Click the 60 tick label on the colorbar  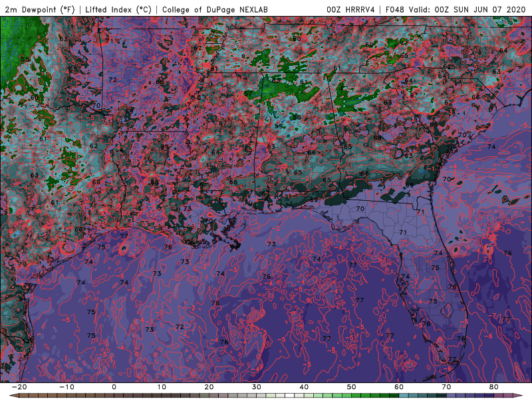(399, 387)
